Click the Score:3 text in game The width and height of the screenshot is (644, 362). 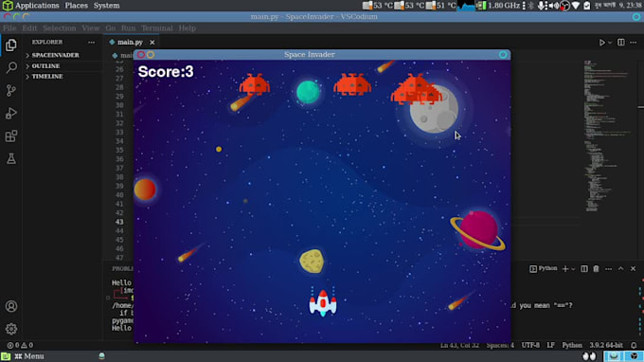tap(166, 71)
